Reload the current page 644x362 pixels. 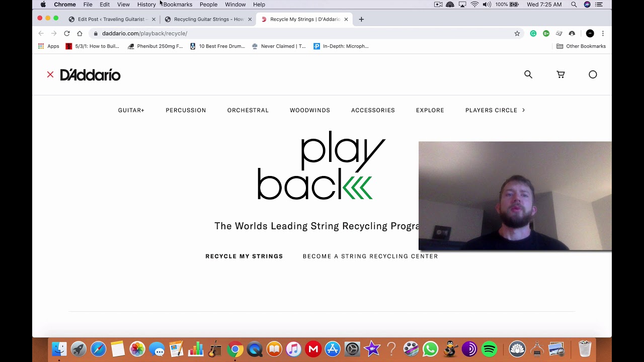tap(66, 33)
